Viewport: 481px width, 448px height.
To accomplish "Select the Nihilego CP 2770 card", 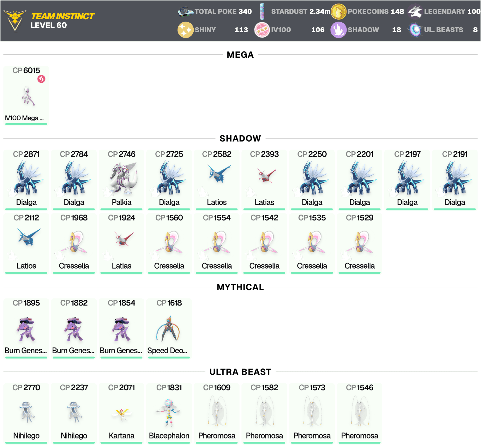I will click(x=26, y=413).
